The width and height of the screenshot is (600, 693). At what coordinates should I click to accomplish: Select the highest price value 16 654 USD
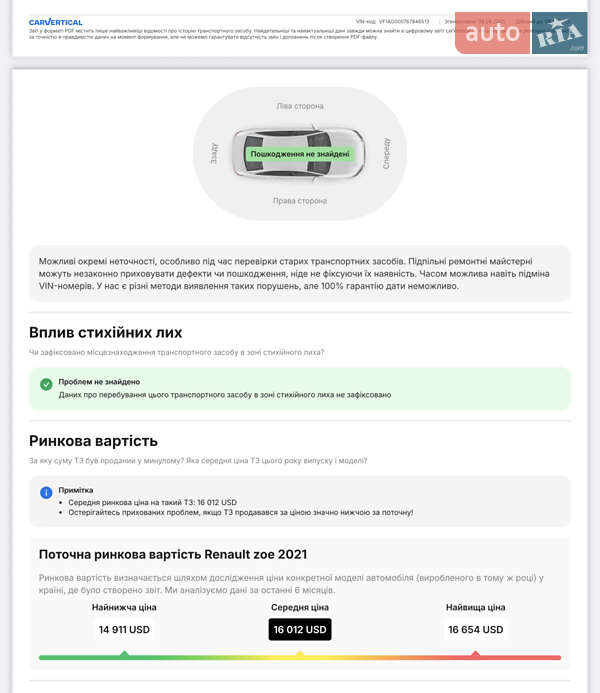(x=476, y=630)
